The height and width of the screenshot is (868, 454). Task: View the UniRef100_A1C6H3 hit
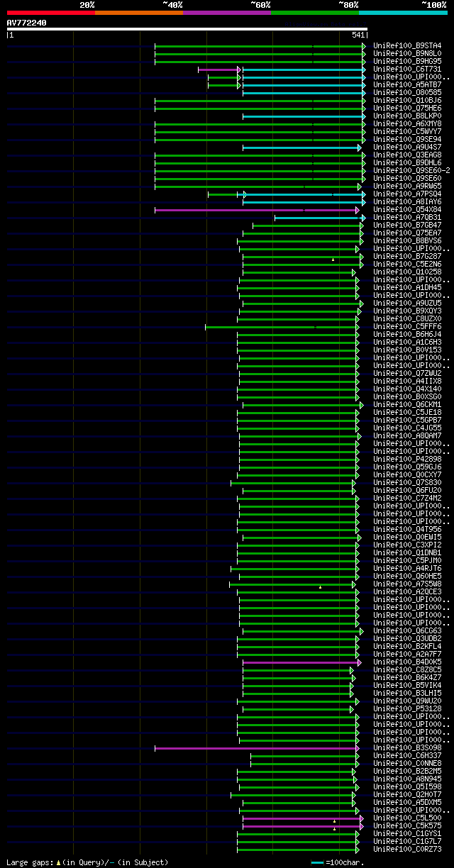(407, 343)
